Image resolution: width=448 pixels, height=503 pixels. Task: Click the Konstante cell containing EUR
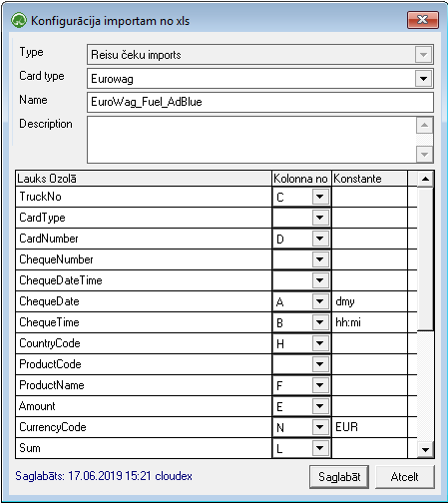(369, 427)
